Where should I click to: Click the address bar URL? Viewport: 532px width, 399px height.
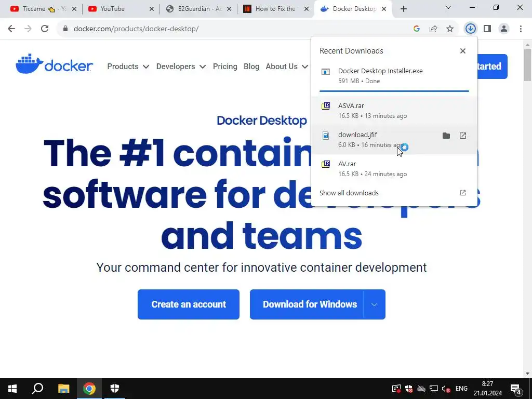[136, 29]
